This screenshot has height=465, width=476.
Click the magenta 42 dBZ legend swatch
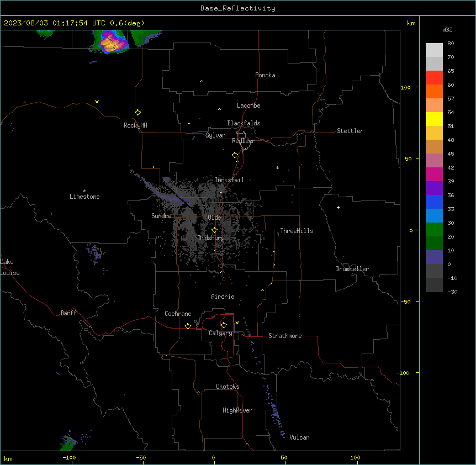434,174
